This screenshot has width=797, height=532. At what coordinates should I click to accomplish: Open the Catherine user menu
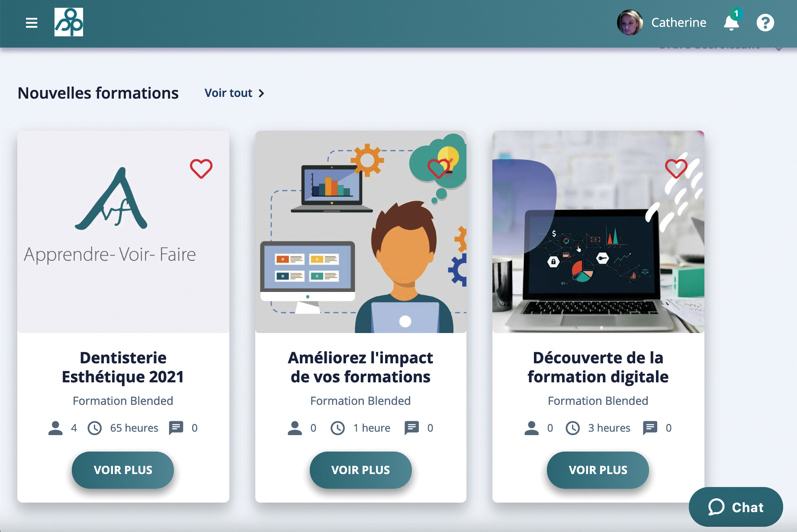point(679,22)
